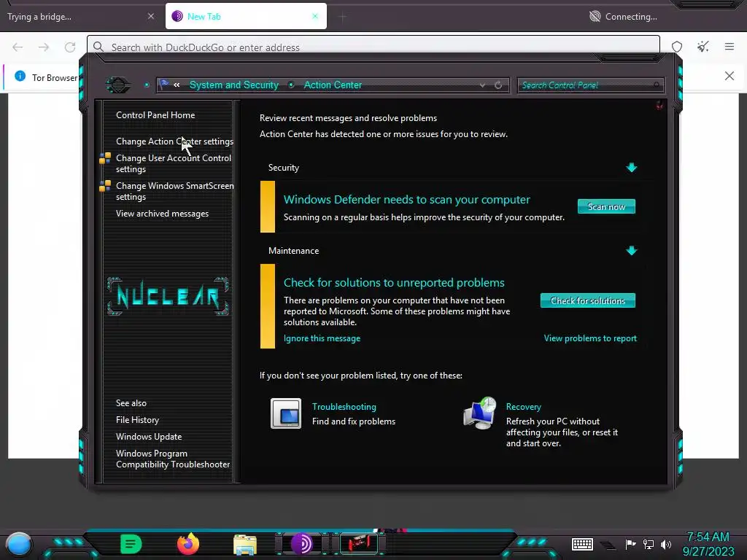
Task: Open View problems to report
Action: click(589, 338)
